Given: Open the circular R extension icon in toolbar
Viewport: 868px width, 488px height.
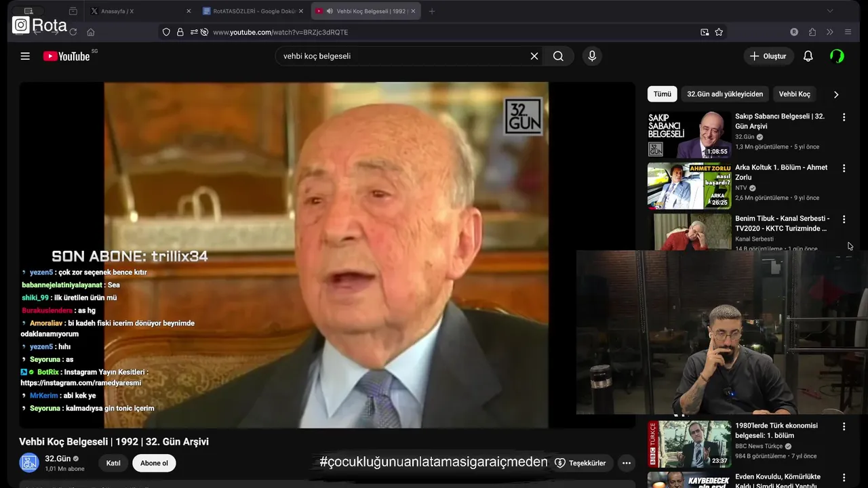Looking at the screenshot, I should (794, 32).
